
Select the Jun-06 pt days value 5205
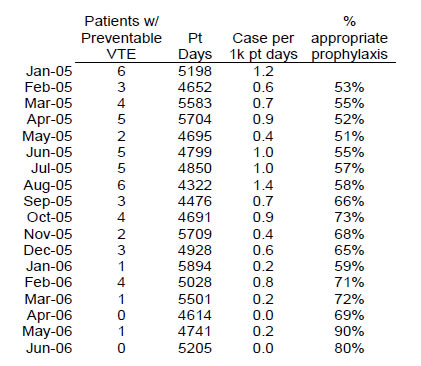(x=195, y=348)
